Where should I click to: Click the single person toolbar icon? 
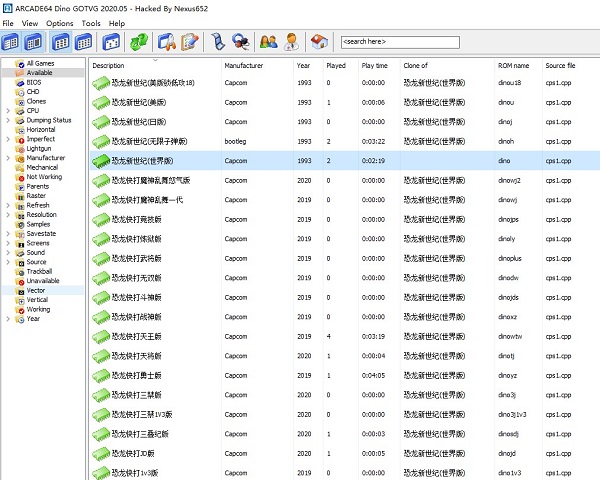point(291,42)
